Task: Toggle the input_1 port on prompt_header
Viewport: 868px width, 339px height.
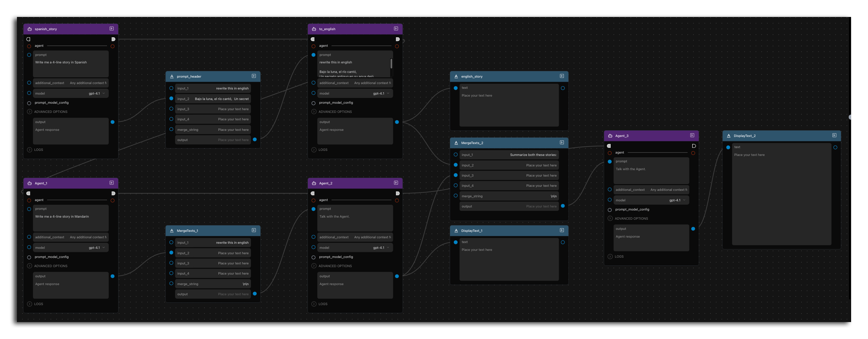Action: (x=171, y=88)
